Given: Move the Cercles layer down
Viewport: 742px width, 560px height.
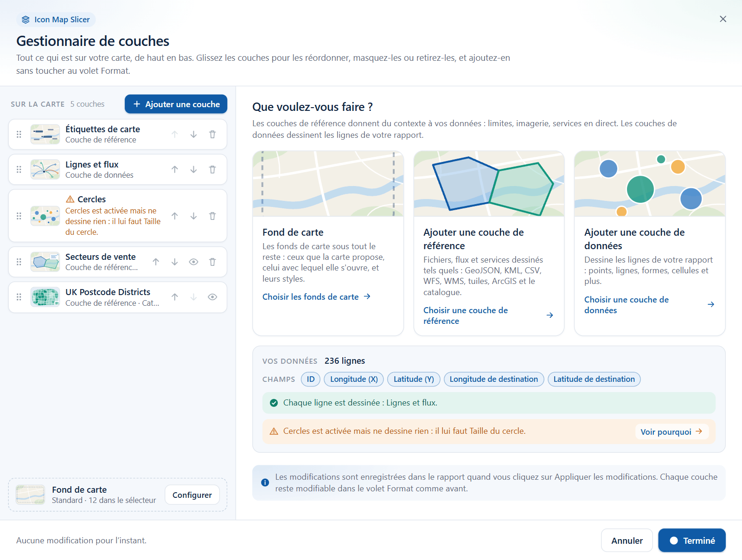Looking at the screenshot, I should click(193, 216).
